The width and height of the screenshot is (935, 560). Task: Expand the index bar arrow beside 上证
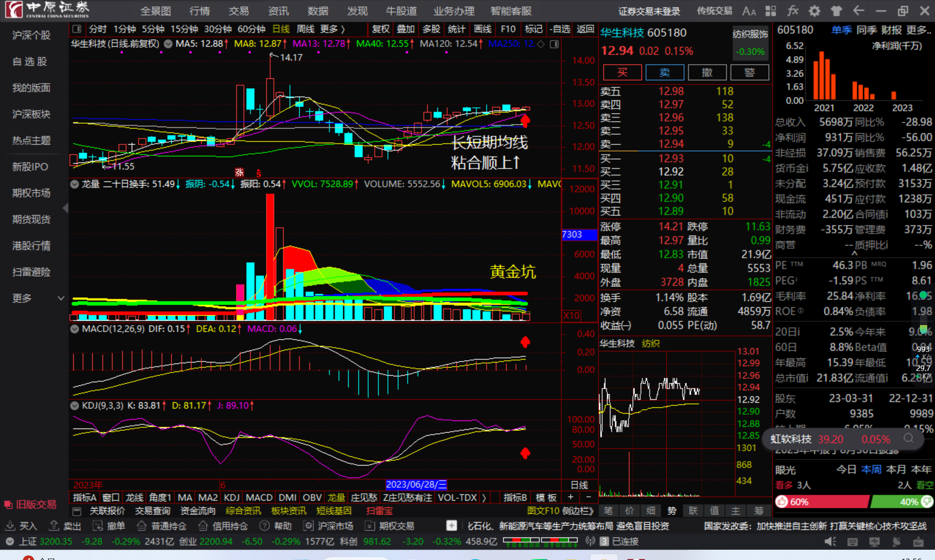[x=10, y=541]
